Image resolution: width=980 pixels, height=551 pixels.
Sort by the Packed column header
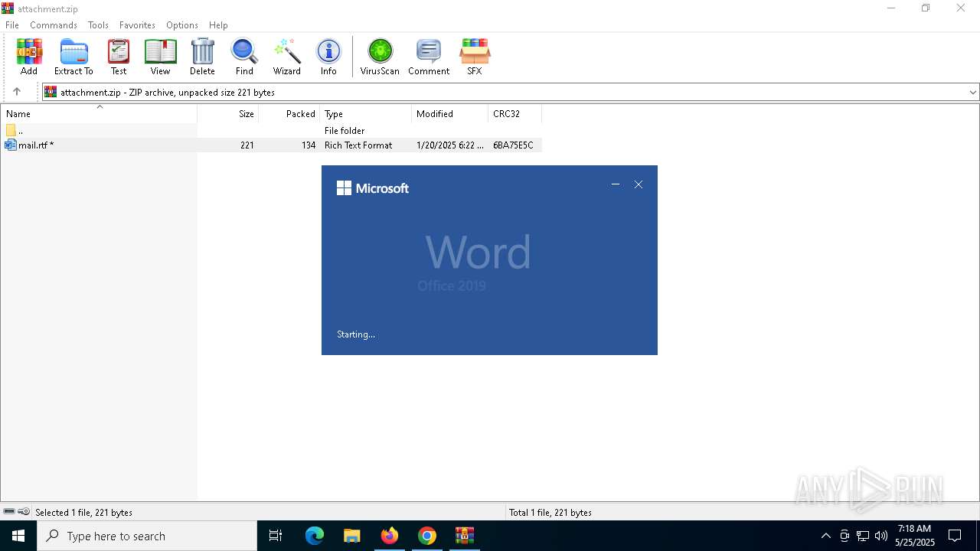[289, 113]
